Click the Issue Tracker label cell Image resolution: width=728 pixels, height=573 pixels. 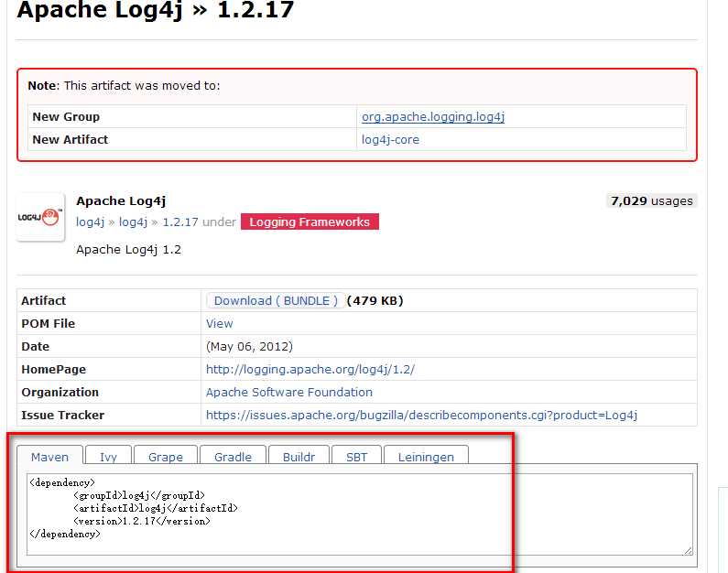109,415
